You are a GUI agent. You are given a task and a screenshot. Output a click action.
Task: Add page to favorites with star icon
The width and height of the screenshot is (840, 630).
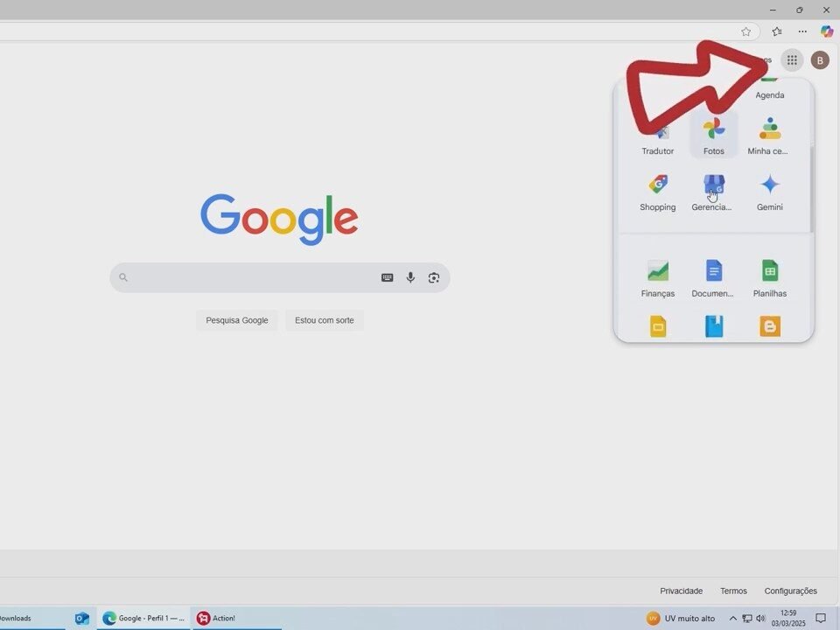746,31
